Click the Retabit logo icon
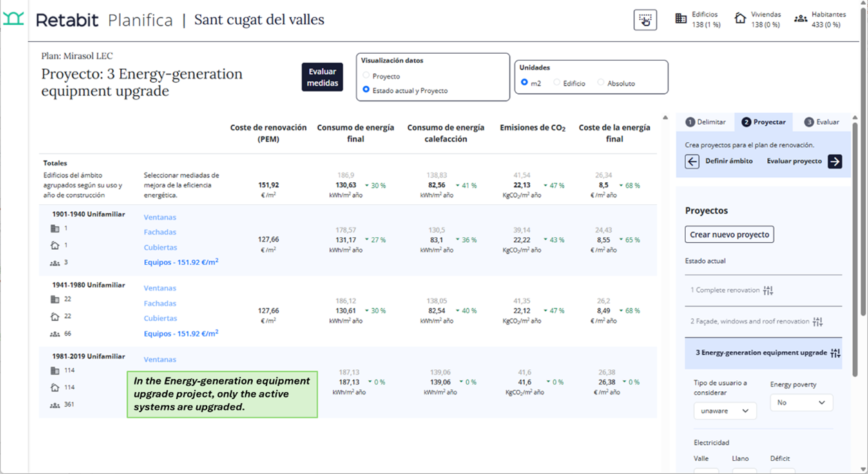 (x=13, y=19)
